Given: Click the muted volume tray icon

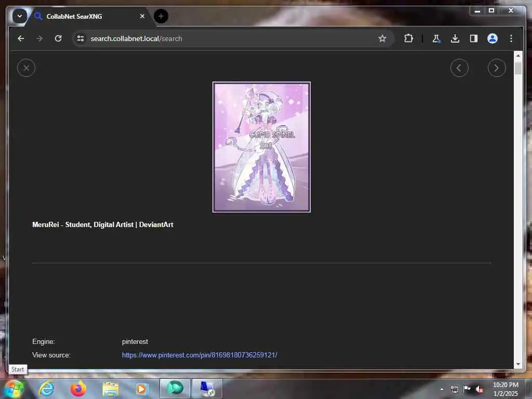Looking at the screenshot, I should click(480, 389).
